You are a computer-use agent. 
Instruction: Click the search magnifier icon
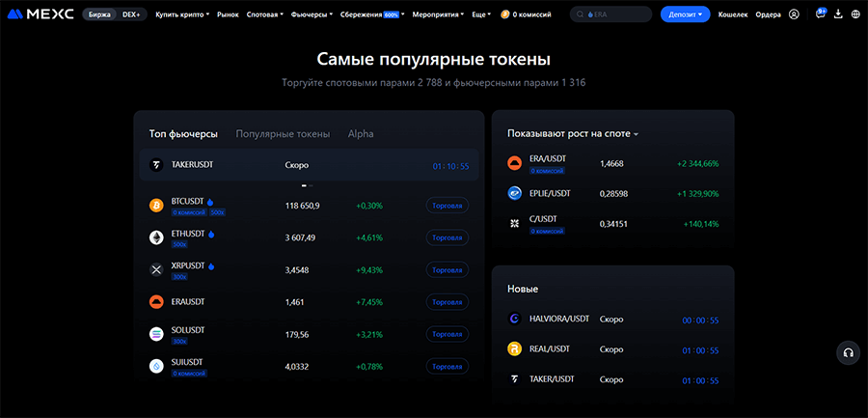pyautogui.click(x=580, y=14)
